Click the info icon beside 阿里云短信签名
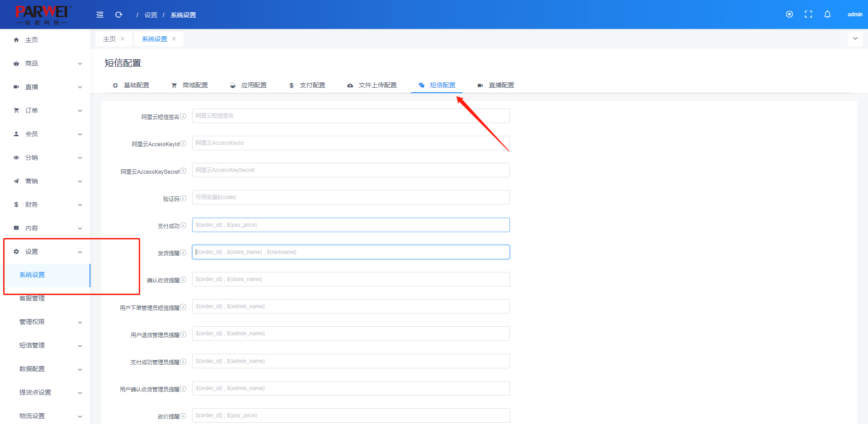This screenshot has height=424, width=868. 183,116
